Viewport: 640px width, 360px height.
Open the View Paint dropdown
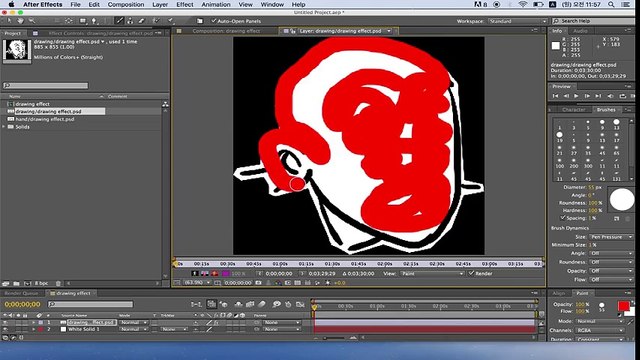[432, 273]
